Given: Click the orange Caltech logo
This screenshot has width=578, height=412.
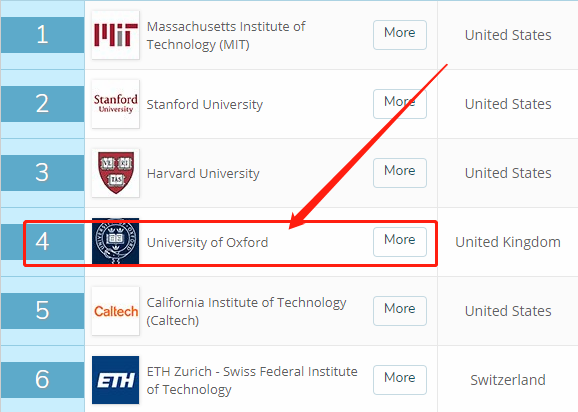Looking at the screenshot, I should [x=115, y=311].
